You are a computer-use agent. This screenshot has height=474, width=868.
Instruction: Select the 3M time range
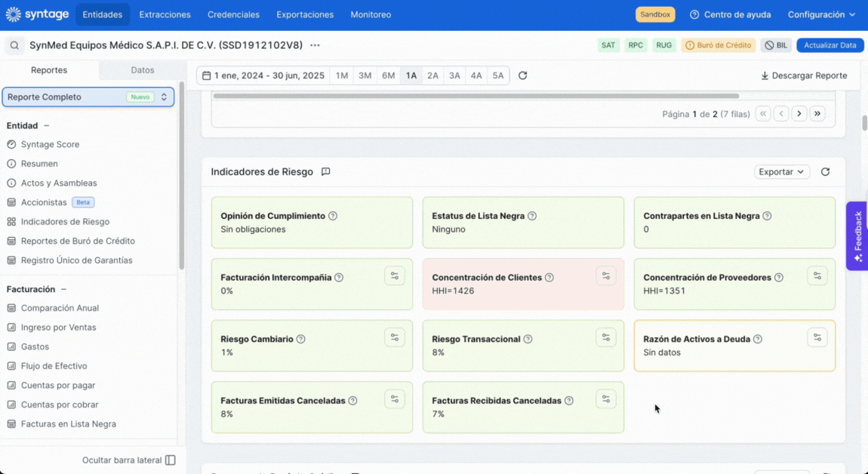[x=365, y=75]
